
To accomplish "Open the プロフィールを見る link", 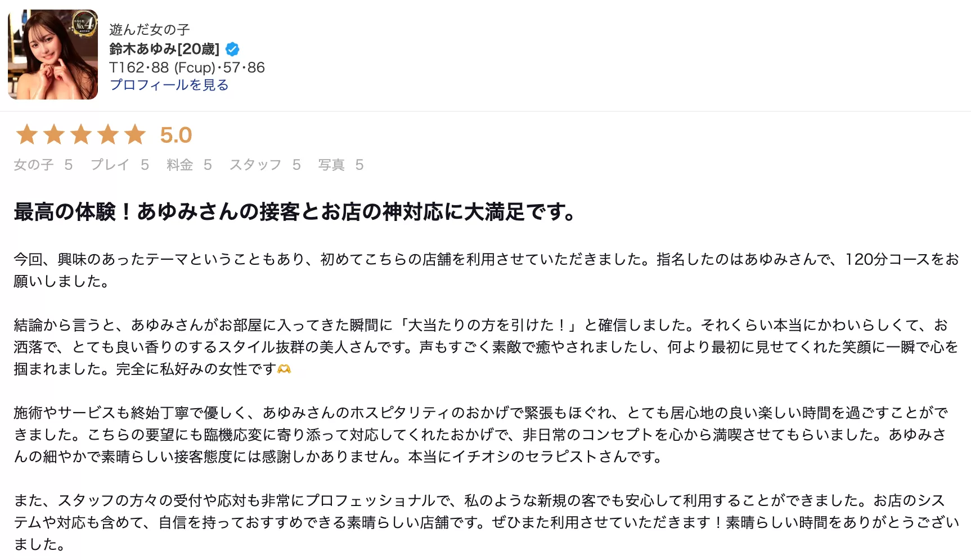I will 169,85.
